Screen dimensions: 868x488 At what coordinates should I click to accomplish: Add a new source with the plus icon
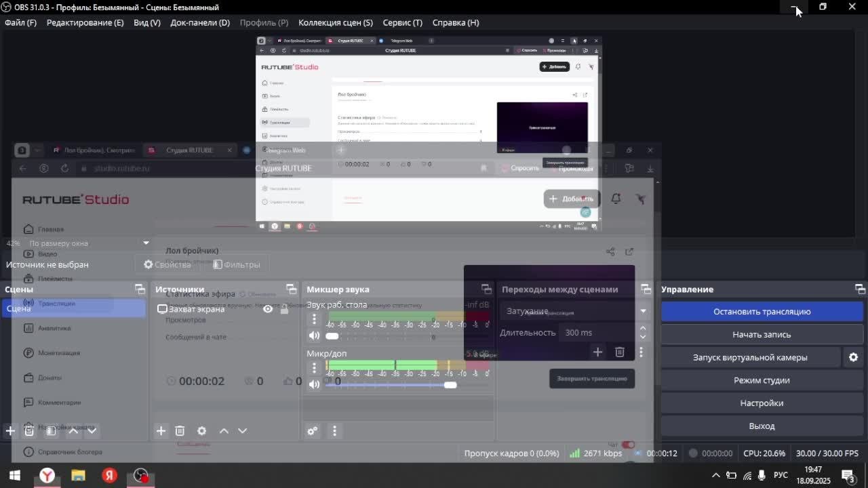tap(161, 430)
